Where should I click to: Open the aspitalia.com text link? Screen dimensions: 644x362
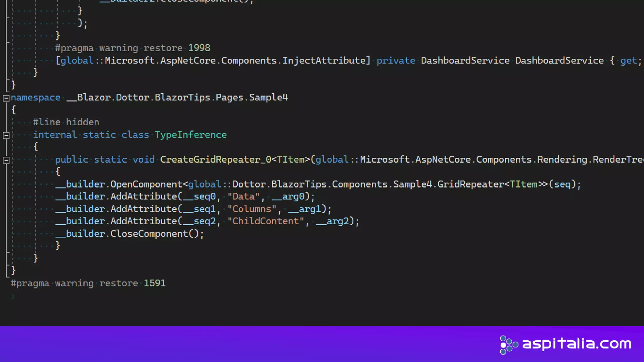tap(577, 344)
